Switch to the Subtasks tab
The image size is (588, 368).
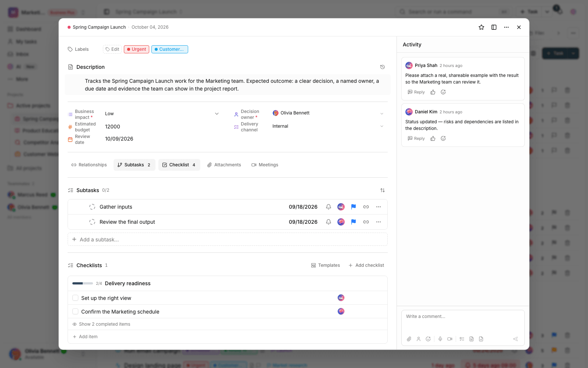point(134,165)
